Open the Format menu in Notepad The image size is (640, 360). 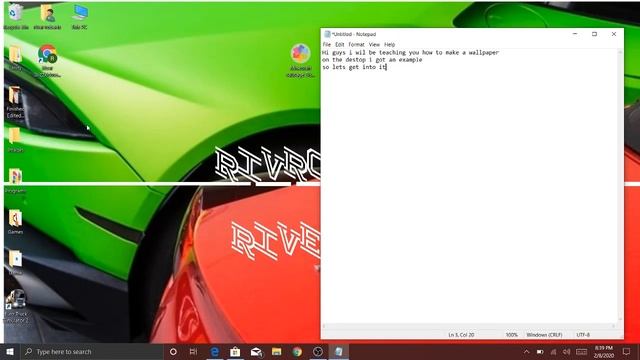pos(356,44)
